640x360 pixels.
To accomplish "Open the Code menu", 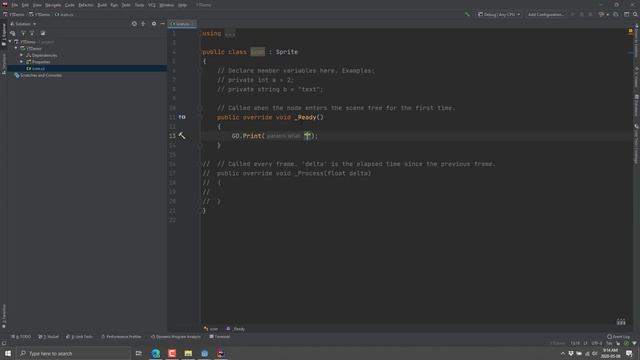I will [x=70, y=5].
